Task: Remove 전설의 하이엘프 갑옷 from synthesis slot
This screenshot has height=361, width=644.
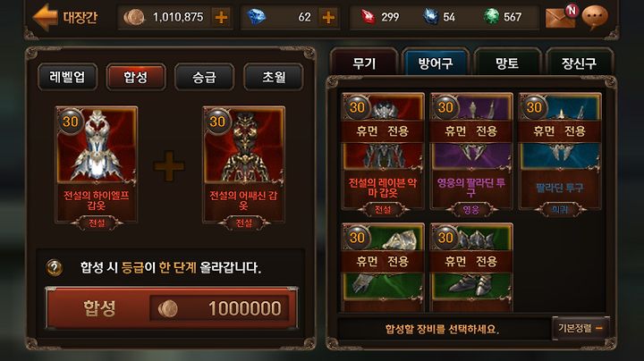Action: pos(97,165)
